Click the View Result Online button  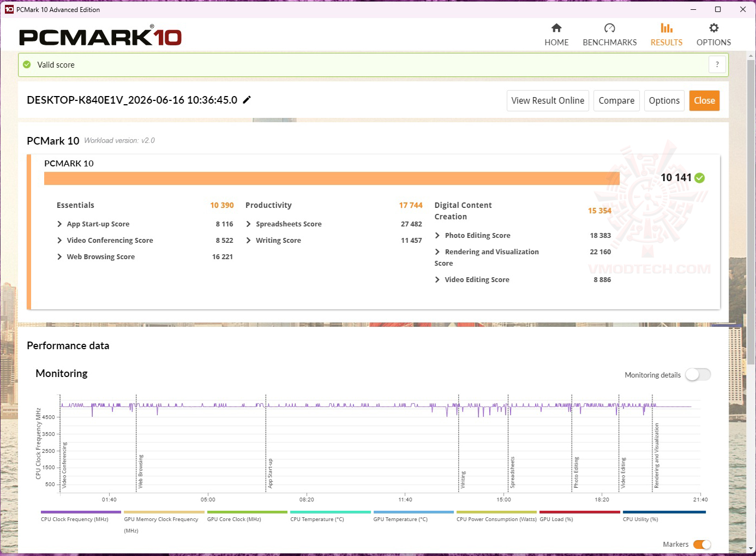click(x=548, y=100)
